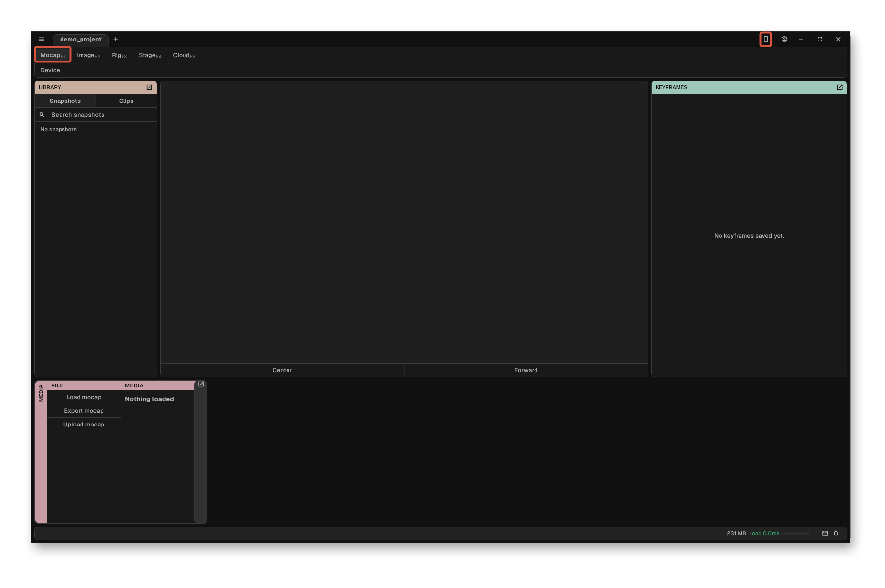Click the load time progress bar

[796, 533]
